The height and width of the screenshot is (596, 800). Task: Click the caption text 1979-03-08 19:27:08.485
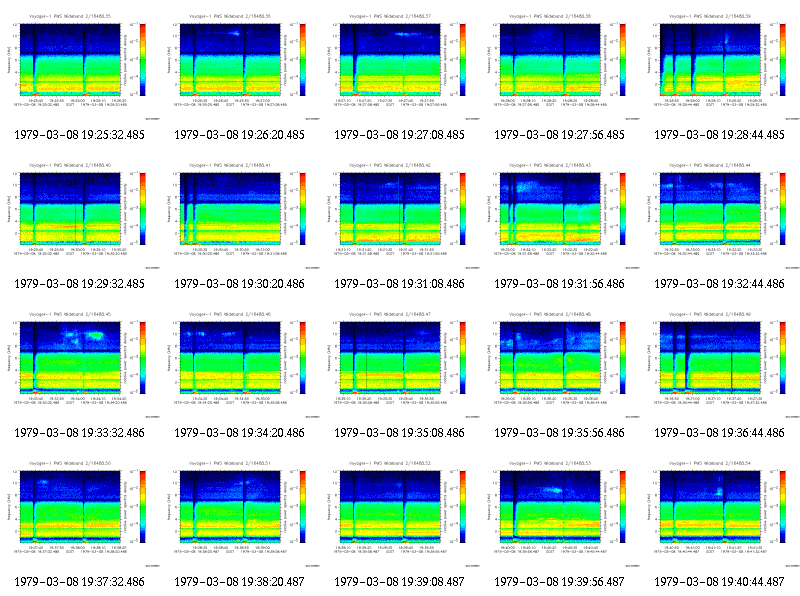[x=400, y=135]
